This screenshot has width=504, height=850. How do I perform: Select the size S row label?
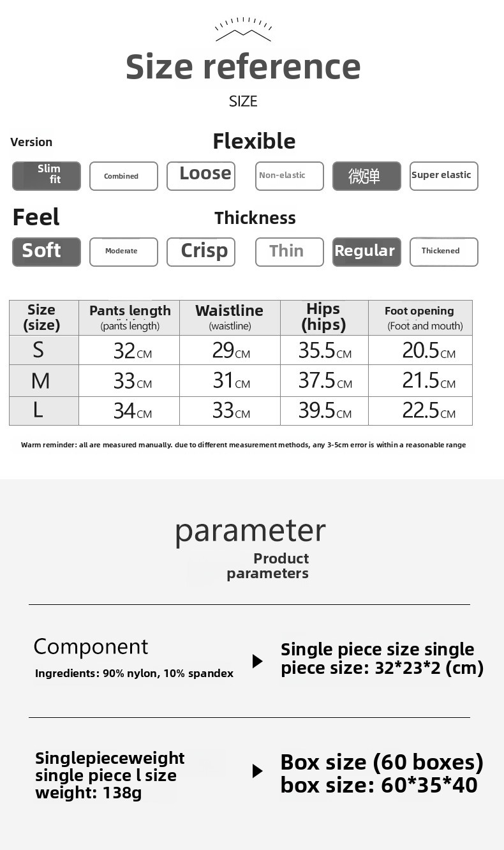pos(39,350)
